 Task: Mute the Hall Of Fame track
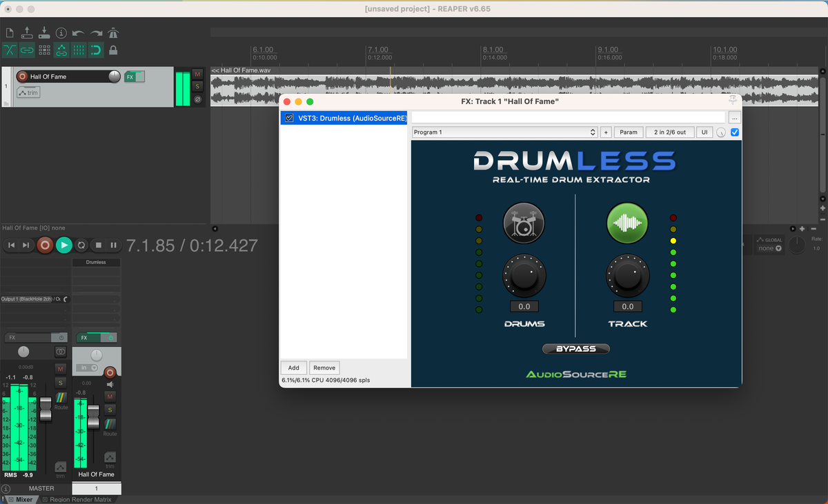198,74
